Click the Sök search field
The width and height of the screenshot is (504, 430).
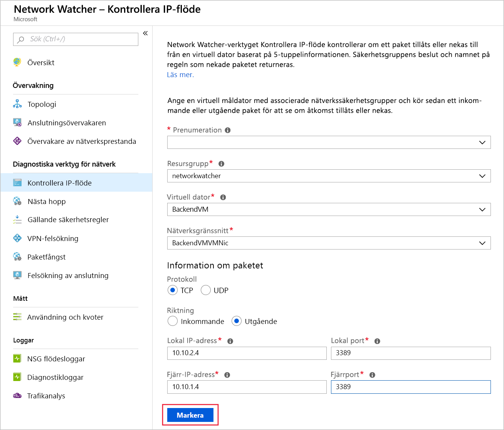coord(76,39)
